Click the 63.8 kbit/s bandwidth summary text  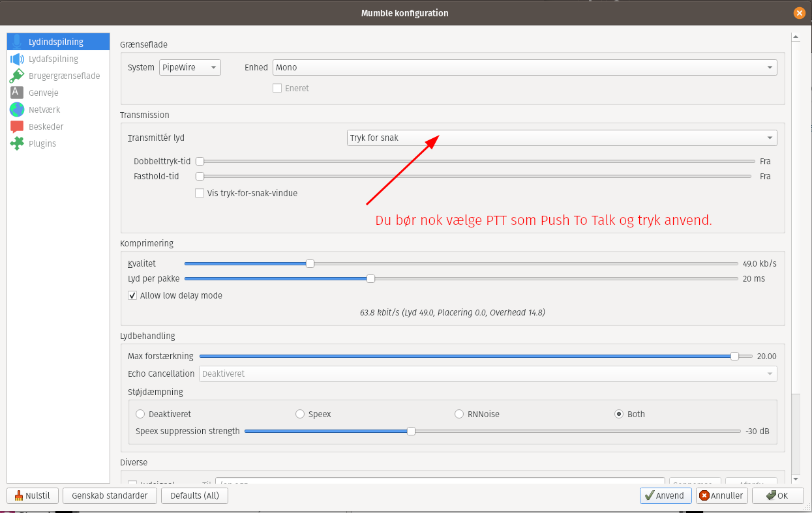pyautogui.click(x=453, y=312)
